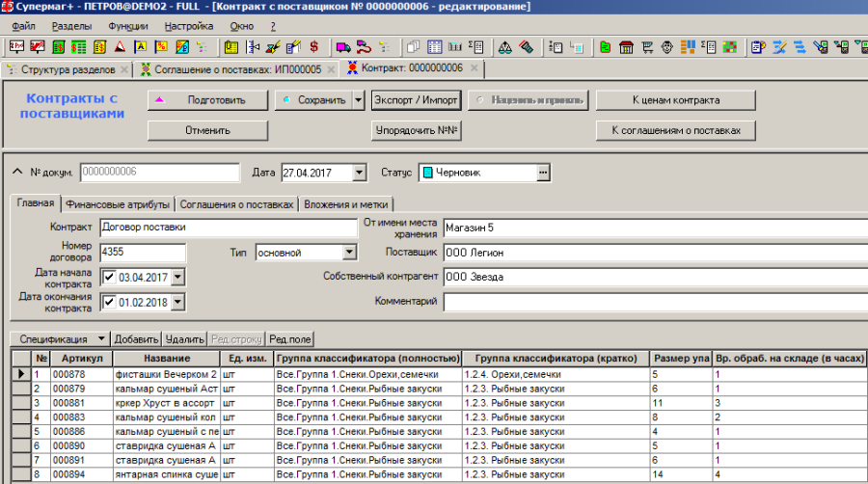Viewport: 868px width, 484px height.
Task: Switch to the Вложения и метки tab
Action: click(346, 204)
